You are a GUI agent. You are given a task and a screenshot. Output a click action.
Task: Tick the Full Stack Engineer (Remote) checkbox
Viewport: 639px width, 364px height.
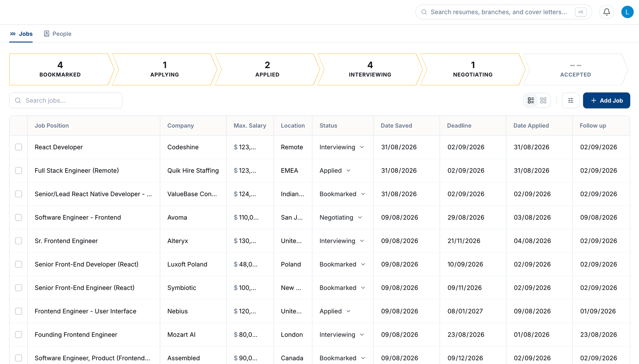click(x=19, y=171)
